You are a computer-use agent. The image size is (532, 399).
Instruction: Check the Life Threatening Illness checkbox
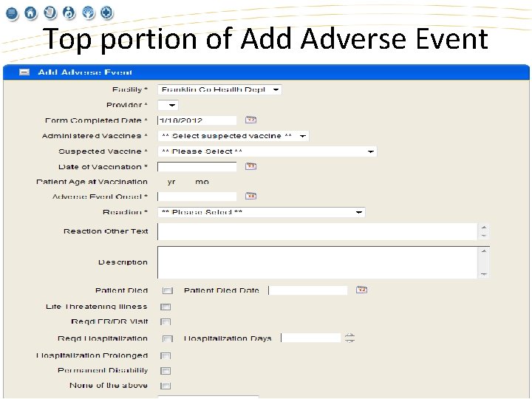[x=166, y=307]
